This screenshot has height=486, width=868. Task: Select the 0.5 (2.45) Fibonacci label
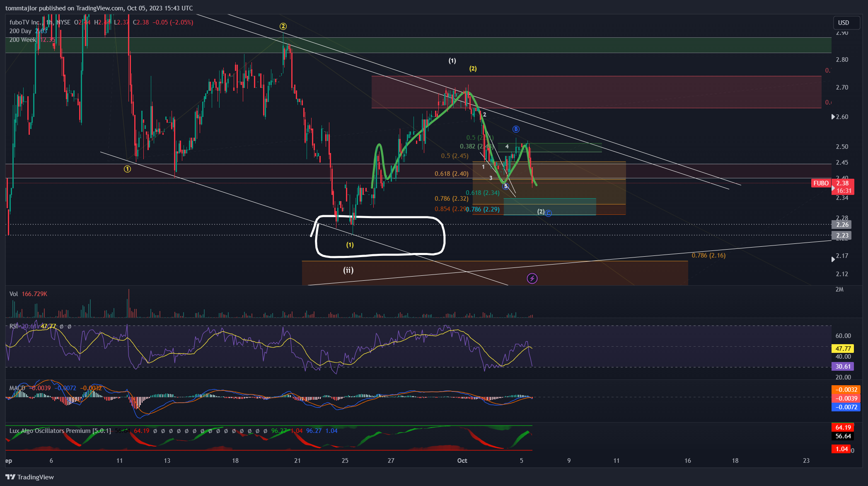click(455, 156)
